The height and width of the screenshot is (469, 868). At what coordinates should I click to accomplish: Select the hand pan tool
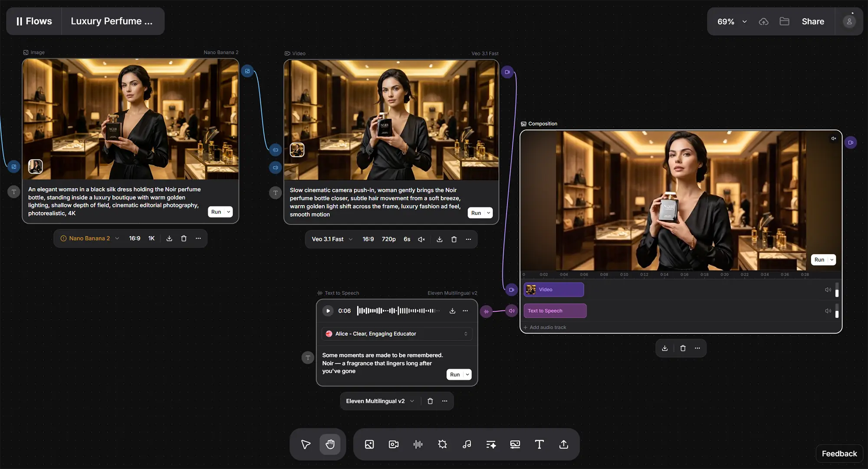[x=330, y=444]
